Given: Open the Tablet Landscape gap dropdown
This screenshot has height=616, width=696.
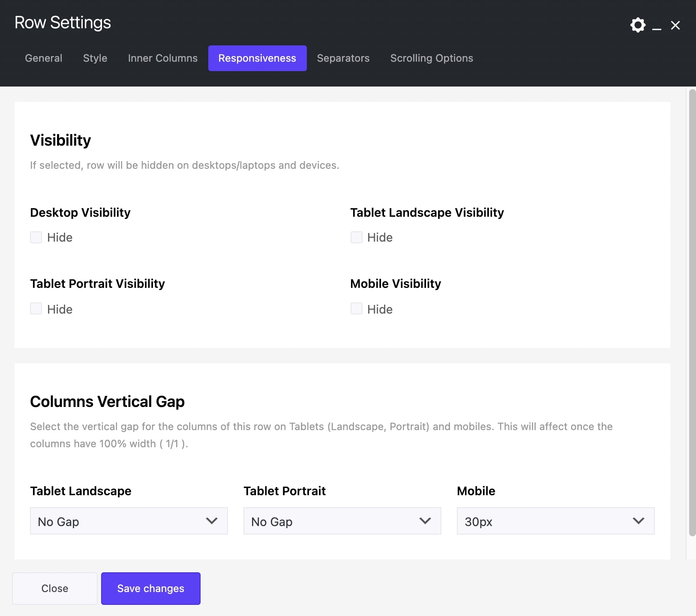Looking at the screenshot, I should pyautogui.click(x=129, y=521).
